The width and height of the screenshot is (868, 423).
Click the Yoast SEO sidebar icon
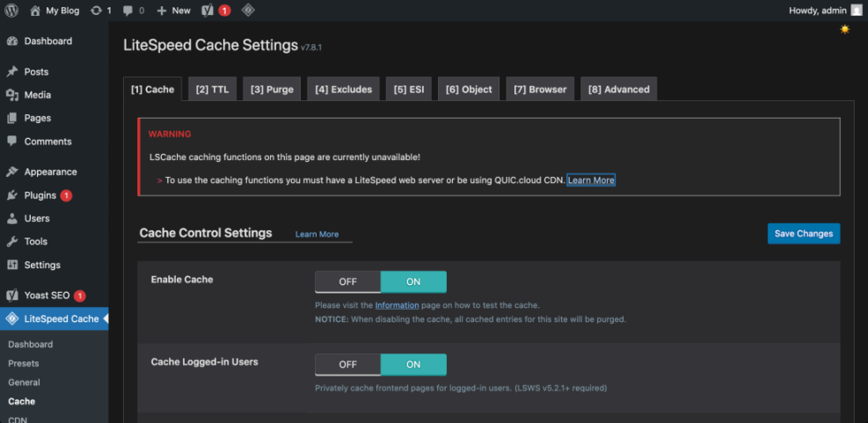pos(12,295)
